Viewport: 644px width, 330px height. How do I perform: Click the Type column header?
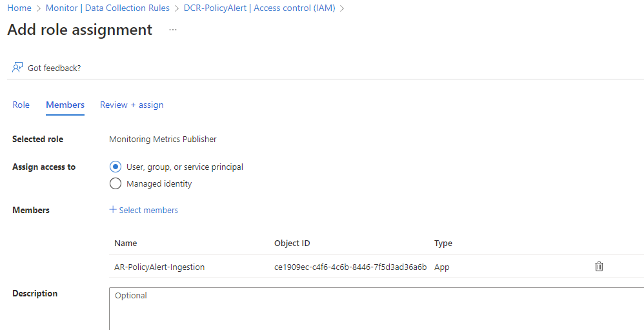pyautogui.click(x=443, y=243)
